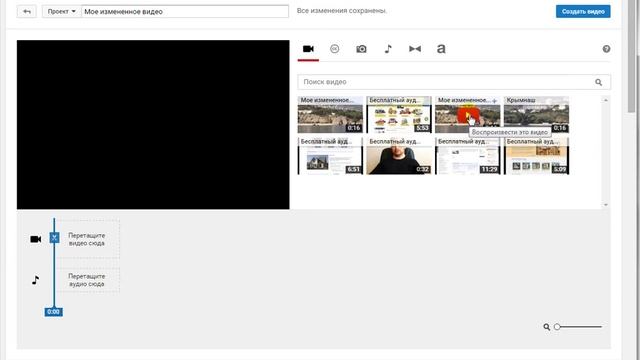Open the Проект dropdown menu
The width and height of the screenshot is (640, 360).
(x=62, y=11)
